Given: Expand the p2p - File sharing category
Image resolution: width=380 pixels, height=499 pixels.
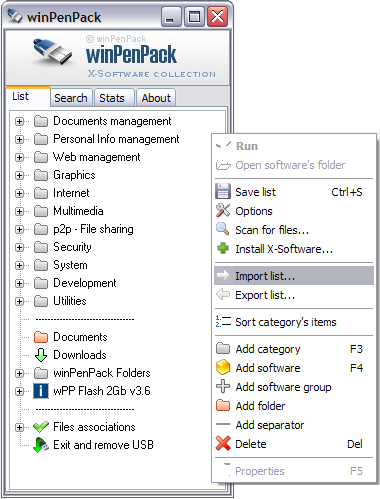Looking at the screenshot, I should 20,230.
